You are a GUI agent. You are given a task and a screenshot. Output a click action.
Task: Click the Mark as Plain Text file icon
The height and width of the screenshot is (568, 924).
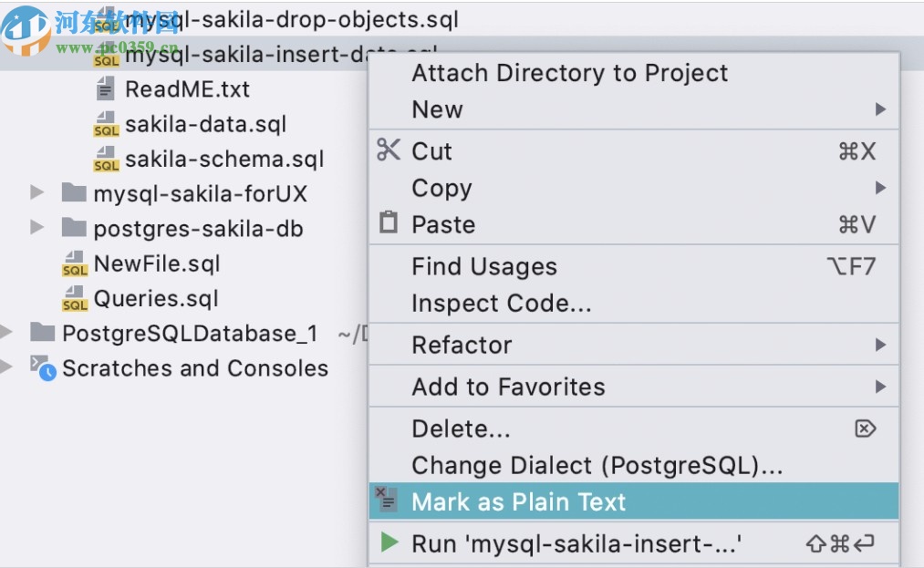pos(387,500)
